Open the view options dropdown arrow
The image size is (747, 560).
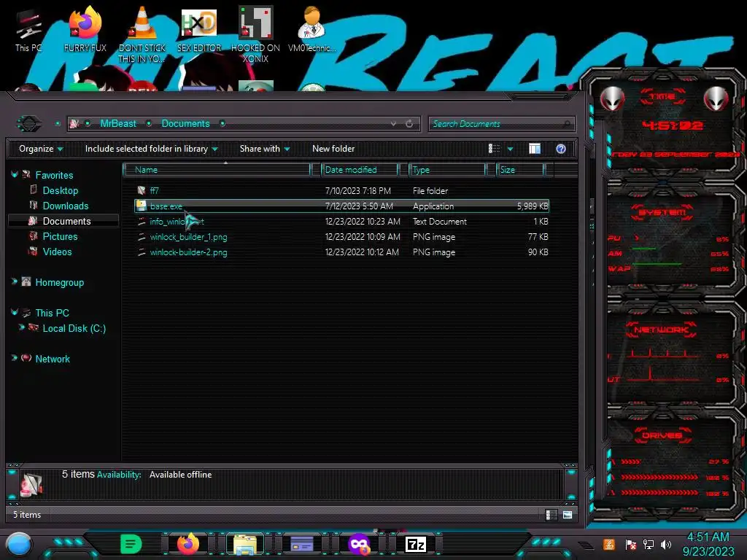click(x=510, y=149)
